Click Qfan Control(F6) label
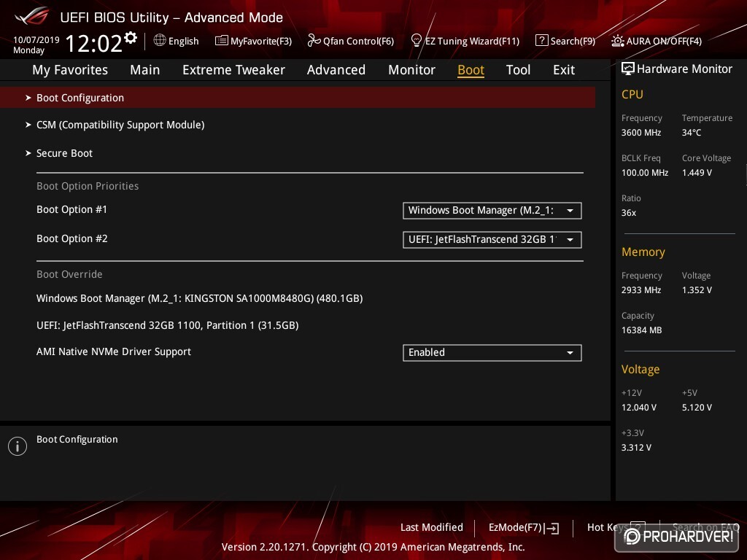747x560 pixels. tap(358, 42)
